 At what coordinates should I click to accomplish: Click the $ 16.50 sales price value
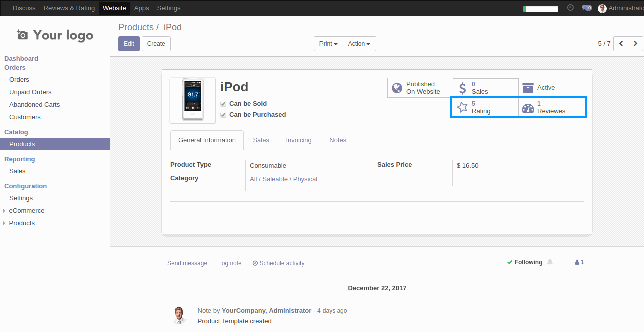point(468,166)
